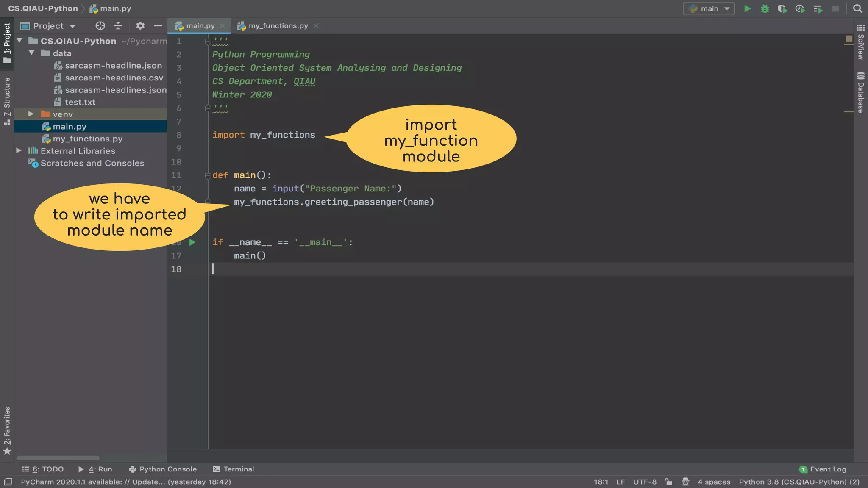Viewport: 868px width, 488px height.
Task: Run with Coverage shield icon
Action: (782, 8)
